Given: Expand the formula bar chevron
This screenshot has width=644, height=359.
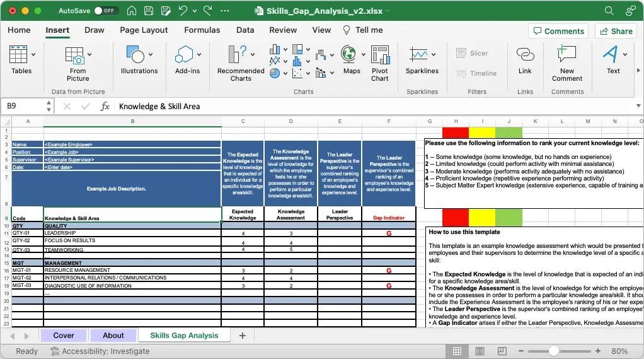Looking at the screenshot, I should click(638, 106).
